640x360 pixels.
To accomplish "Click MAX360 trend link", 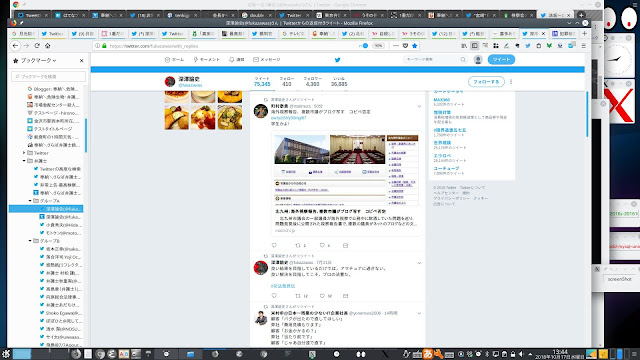I will click(442, 100).
